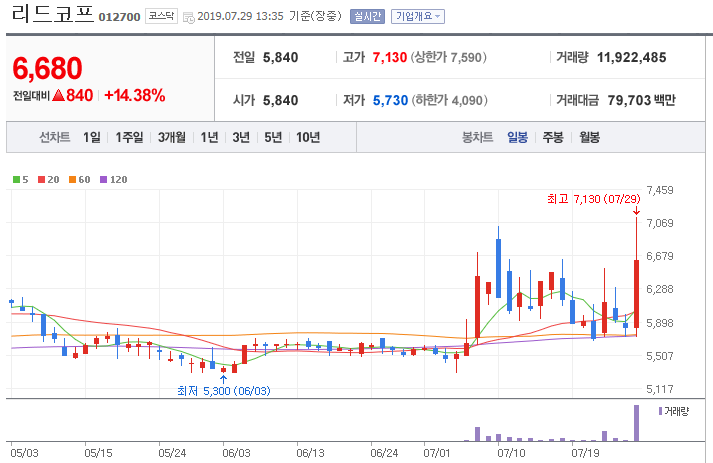713x463 pixels.
Task: Click the purple 거래량 legend marker
Action: point(660,411)
